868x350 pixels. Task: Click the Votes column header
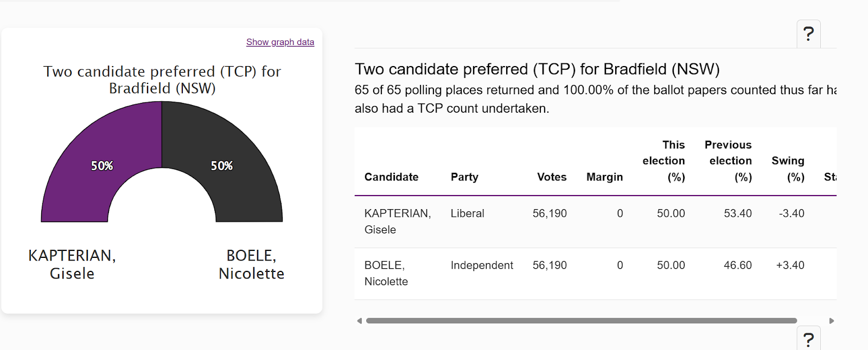pyautogui.click(x=551, y=177)
